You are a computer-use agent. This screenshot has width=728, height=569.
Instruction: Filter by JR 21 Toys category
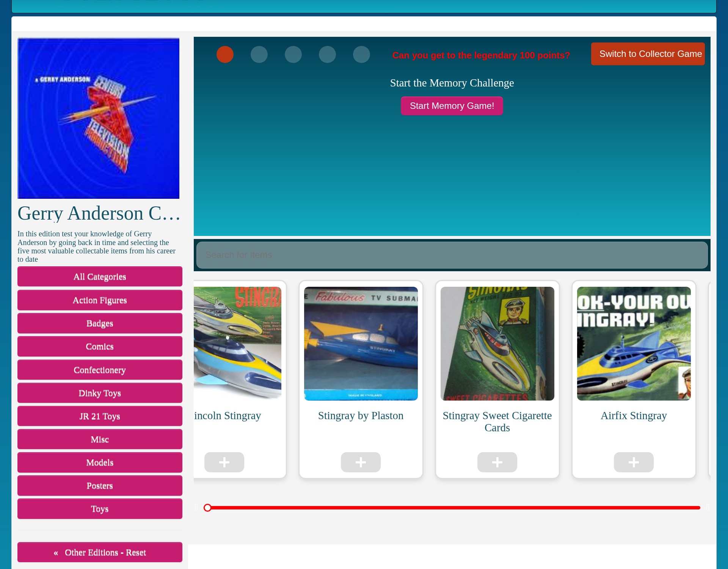click(100, 416)
